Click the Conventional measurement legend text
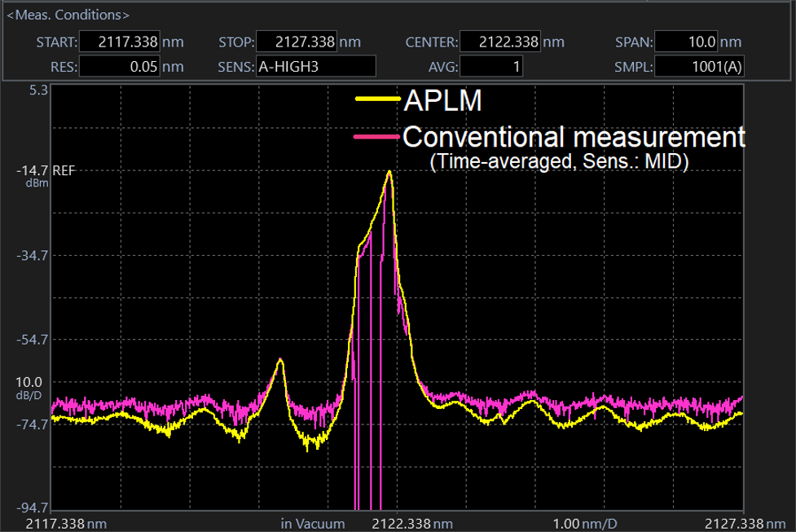Viewport: 796px width, 532px height. (574, 136)
